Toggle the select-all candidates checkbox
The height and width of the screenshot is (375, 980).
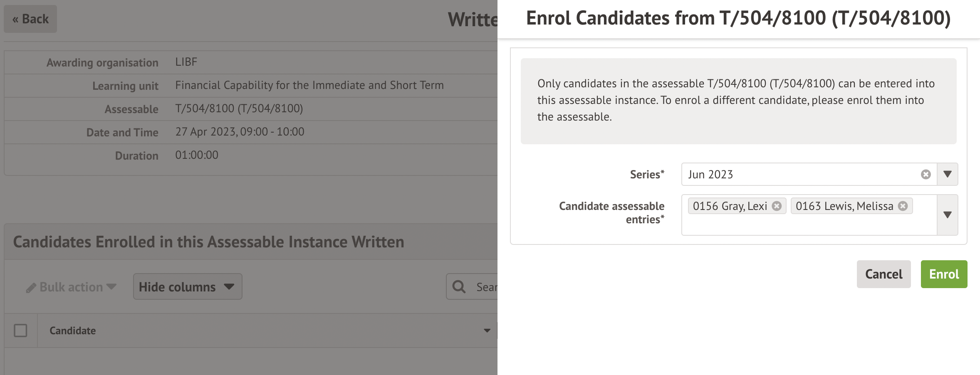coord(20,331)
